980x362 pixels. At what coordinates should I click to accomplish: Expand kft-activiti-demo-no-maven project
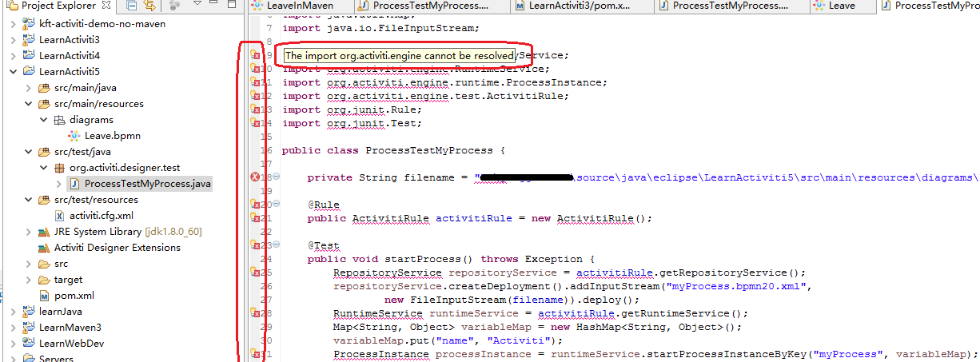point(14,24)
